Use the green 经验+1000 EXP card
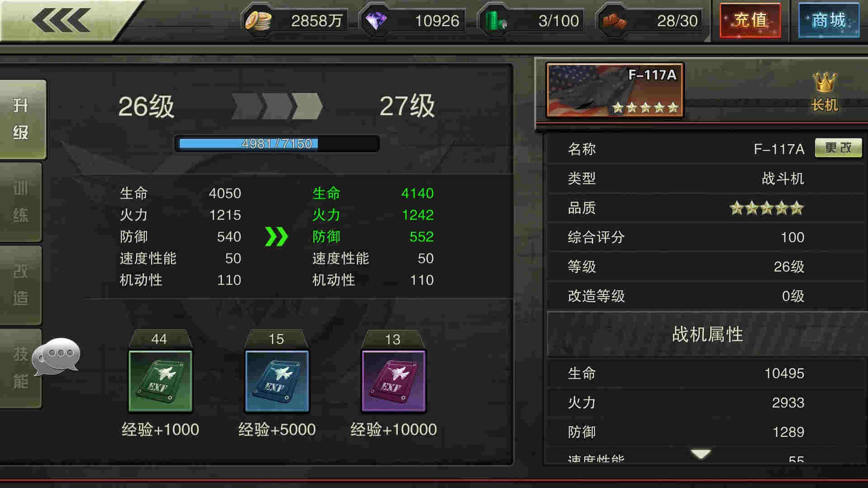868x488 pixels. click(160, 381)
